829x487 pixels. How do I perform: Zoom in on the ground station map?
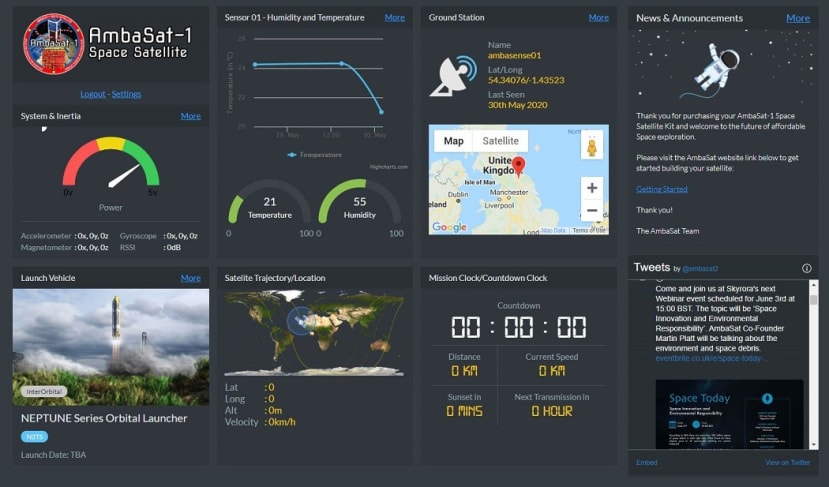click(592, 188)
